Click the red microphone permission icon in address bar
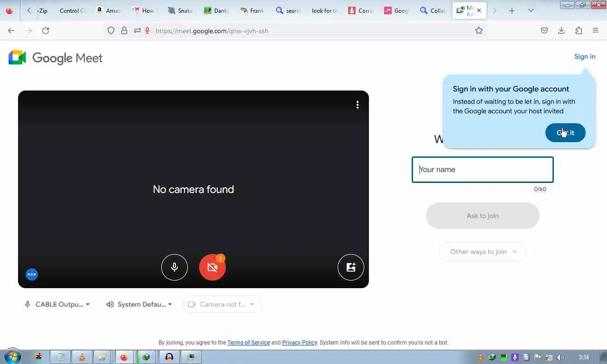 pyautogui.click(x=147, y=31)
